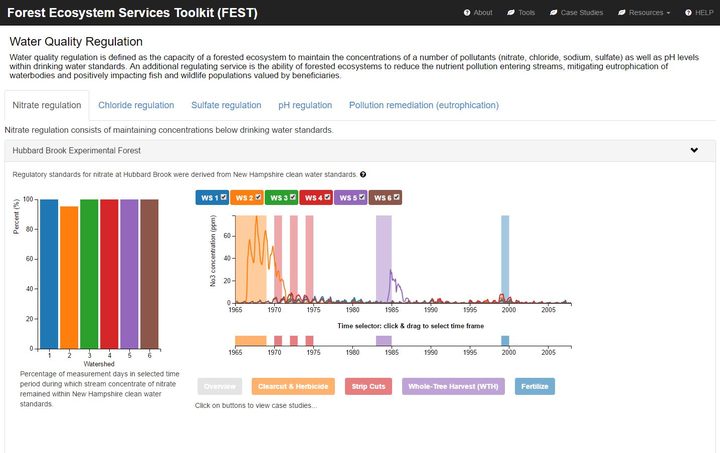
Task: Click the Fertilize button
Action: click(534, 386)
